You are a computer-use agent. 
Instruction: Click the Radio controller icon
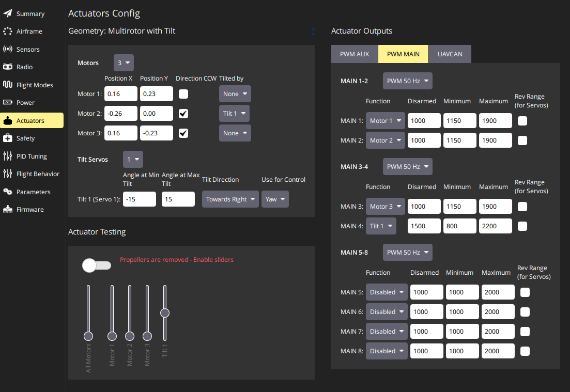point(8,67)
